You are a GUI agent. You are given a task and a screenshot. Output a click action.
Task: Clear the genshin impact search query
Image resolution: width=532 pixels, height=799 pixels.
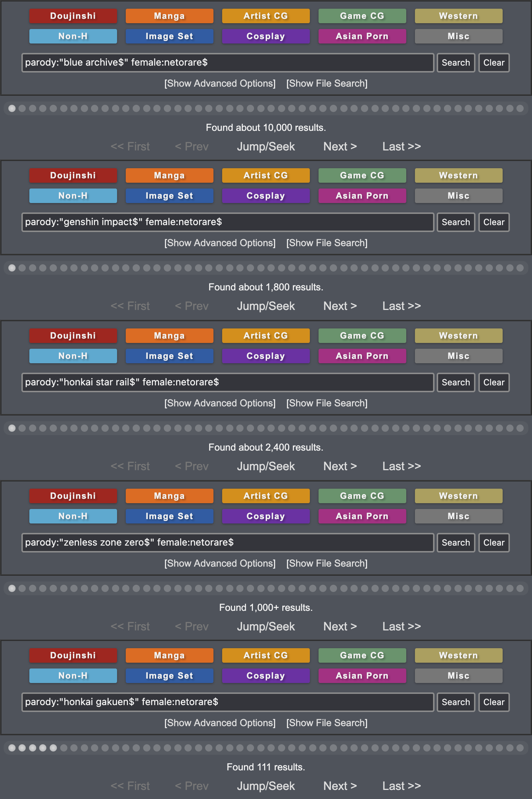click(x=494, y=222)
